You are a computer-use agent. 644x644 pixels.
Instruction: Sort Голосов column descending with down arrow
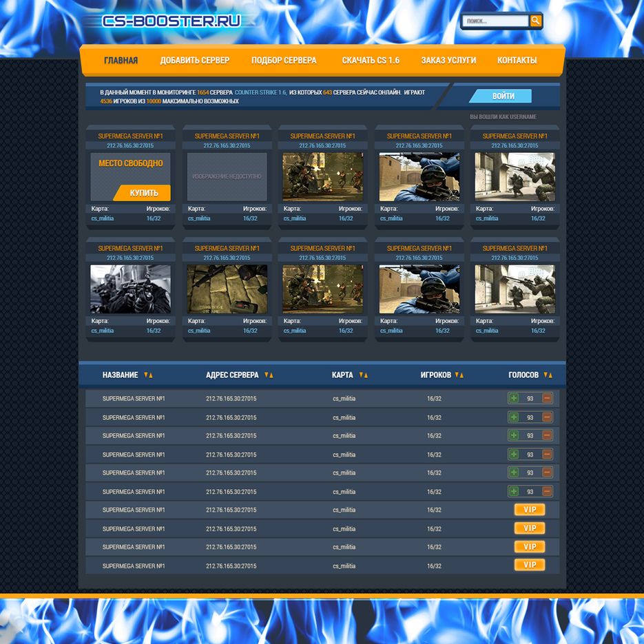coord(546,375)
